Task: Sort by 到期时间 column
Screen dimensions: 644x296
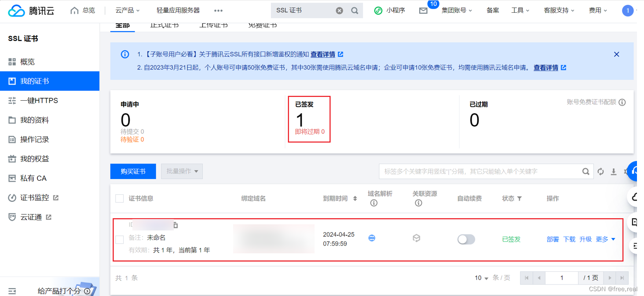Action: [x=355, y=198]
